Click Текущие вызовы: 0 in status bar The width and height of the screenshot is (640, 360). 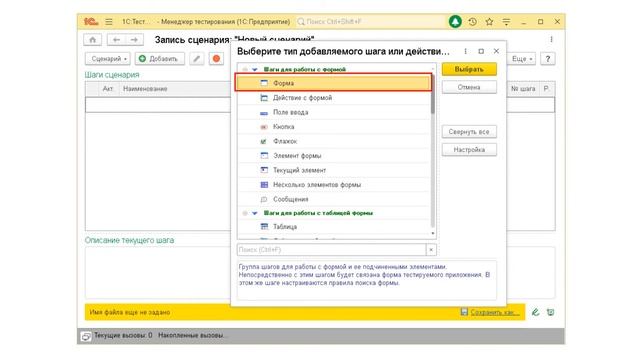(x=123, y=336)
